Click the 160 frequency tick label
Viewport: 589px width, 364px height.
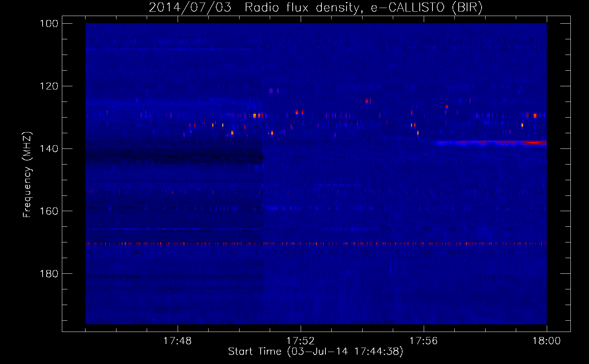coord(49,211)
